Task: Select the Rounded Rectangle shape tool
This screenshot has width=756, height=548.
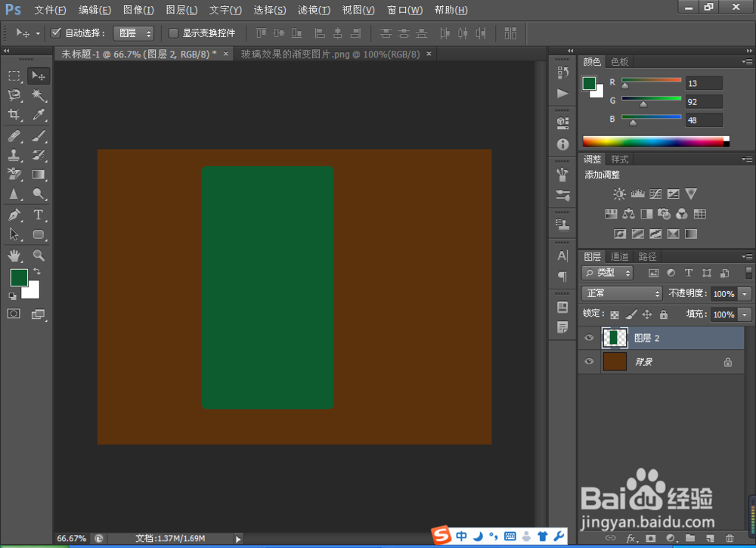Action: [38, 234]
